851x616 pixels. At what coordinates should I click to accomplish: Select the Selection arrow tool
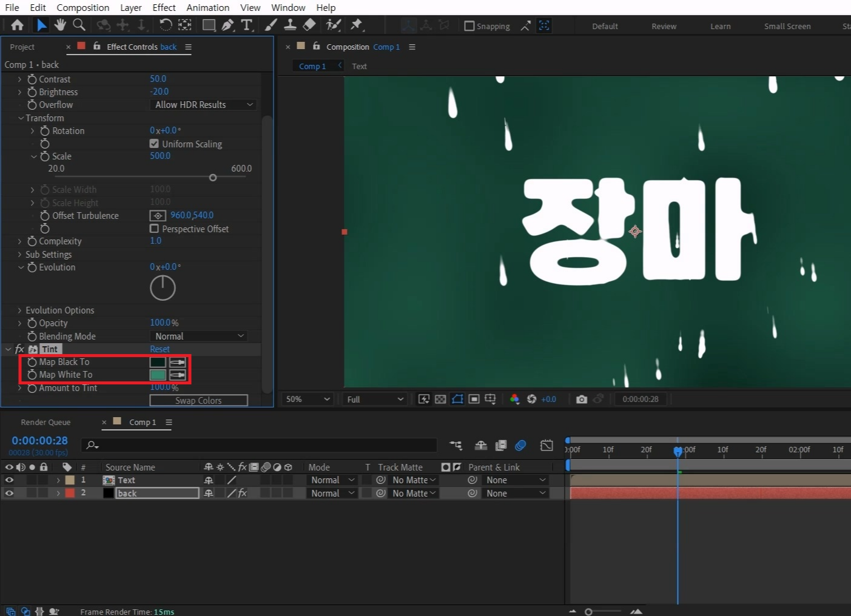tap(41, 25)
